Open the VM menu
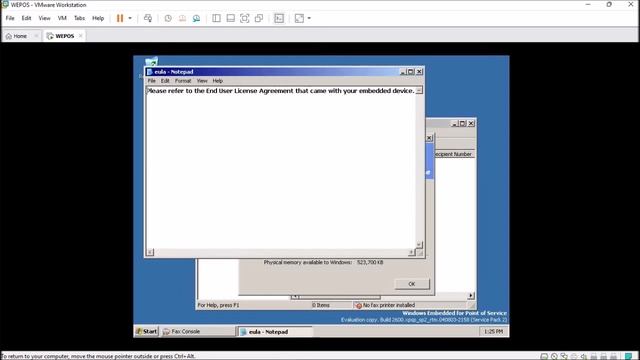The image size is (640, 360). pos(62,18)
